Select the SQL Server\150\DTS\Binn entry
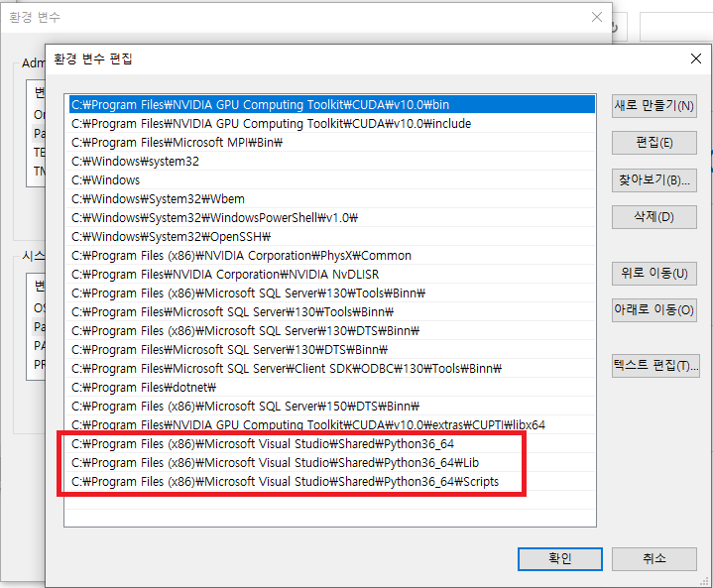 point(331,407)
